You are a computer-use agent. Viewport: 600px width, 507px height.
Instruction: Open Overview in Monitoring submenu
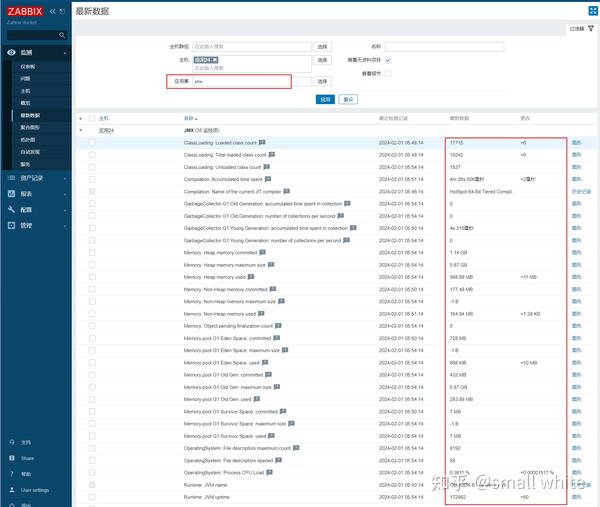tap(25, 103)
